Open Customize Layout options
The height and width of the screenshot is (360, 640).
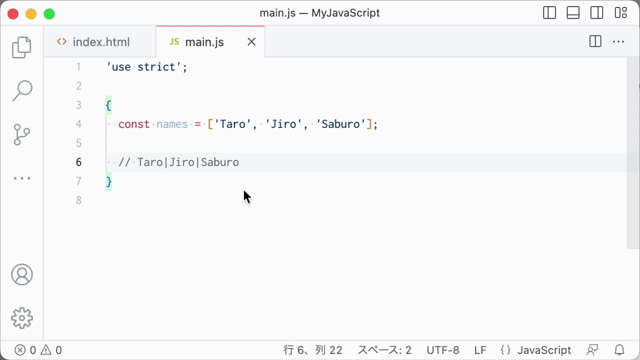coord(621,13)
